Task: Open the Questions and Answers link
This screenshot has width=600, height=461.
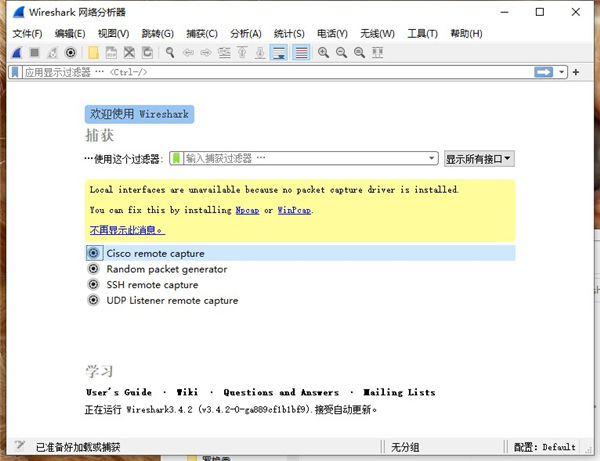Action: click(x=281, y=392)
